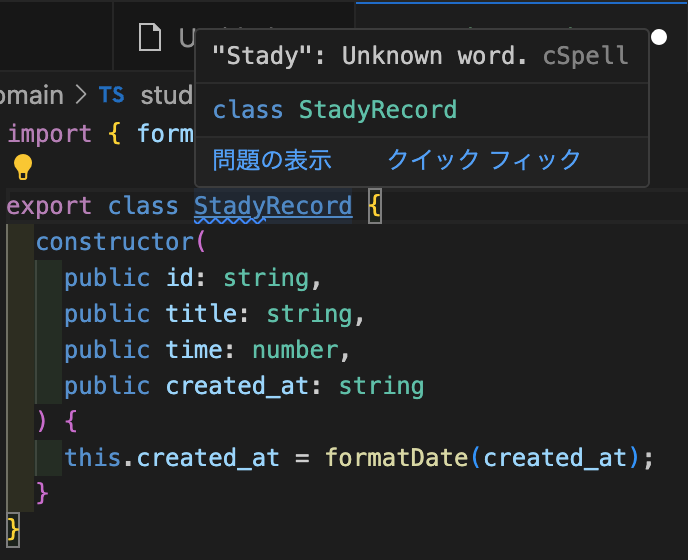Click the '"Stady": Unknown word.' message

click(x=370, y=56)
